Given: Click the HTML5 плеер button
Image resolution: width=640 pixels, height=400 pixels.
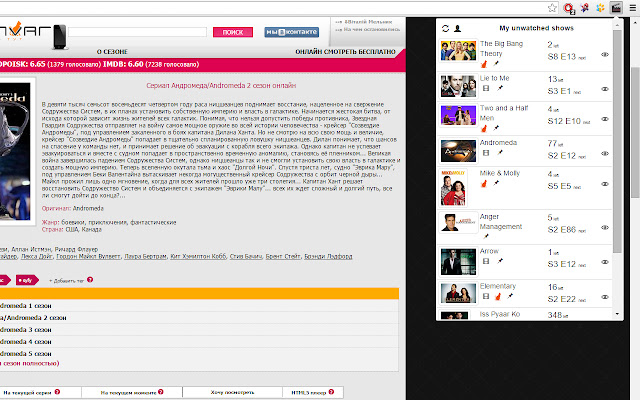Looking at the screenshot, I should pyautogui.click(x=313, y=392).
